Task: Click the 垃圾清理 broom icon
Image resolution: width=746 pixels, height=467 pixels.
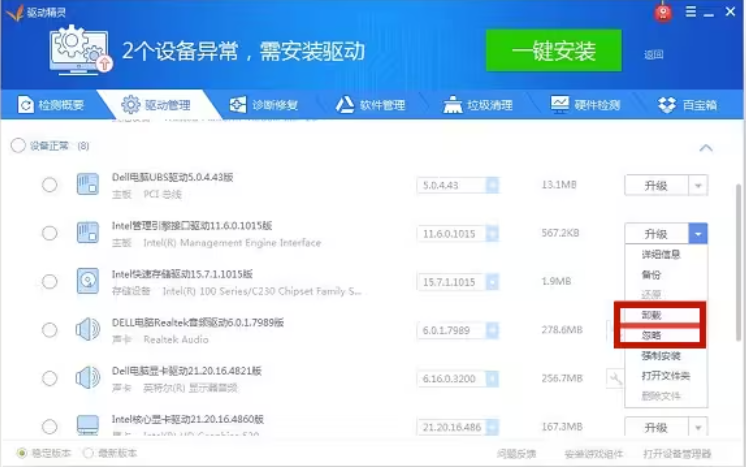Action: (451, 105)
